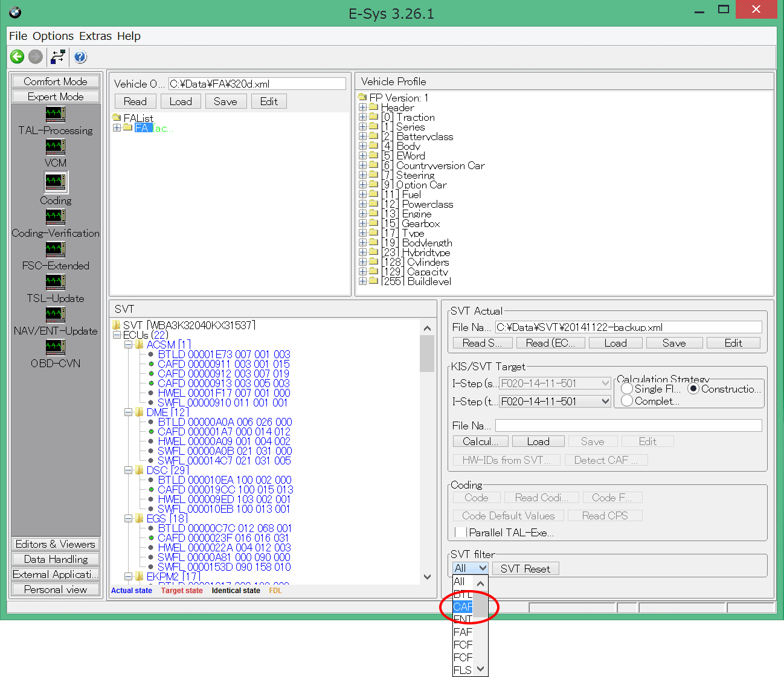
Task: Click the Gearbox folder icon
Action: point(373,223)
